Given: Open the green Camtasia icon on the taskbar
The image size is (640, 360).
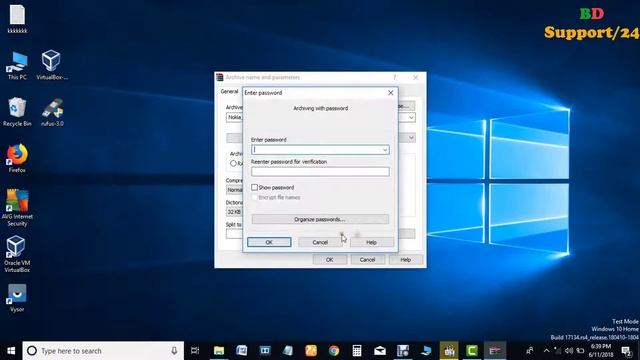Looking at the screenshot, I should click(472, 351).
